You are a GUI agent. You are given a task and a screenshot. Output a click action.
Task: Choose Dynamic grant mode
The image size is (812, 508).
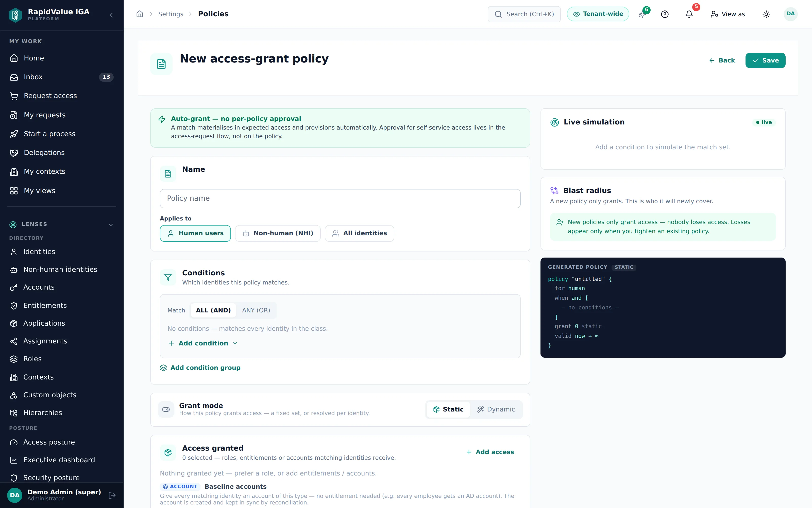pos(496,409)
